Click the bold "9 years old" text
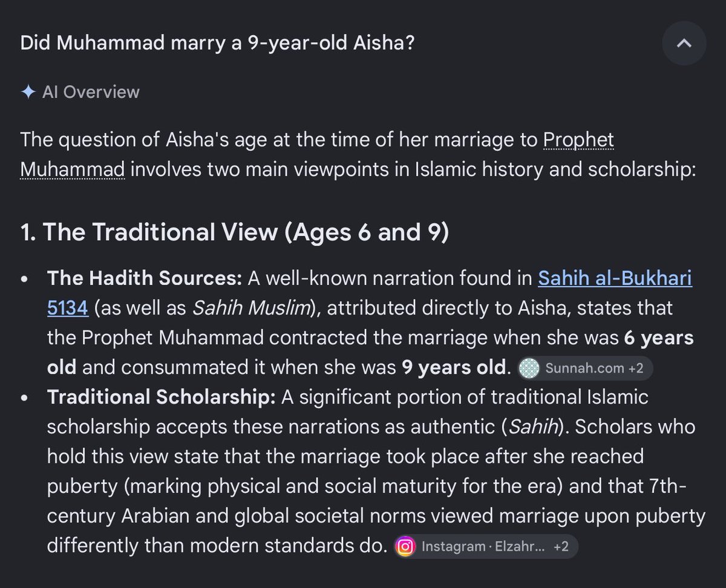726x588 pixels. click(x=453, y=367)
